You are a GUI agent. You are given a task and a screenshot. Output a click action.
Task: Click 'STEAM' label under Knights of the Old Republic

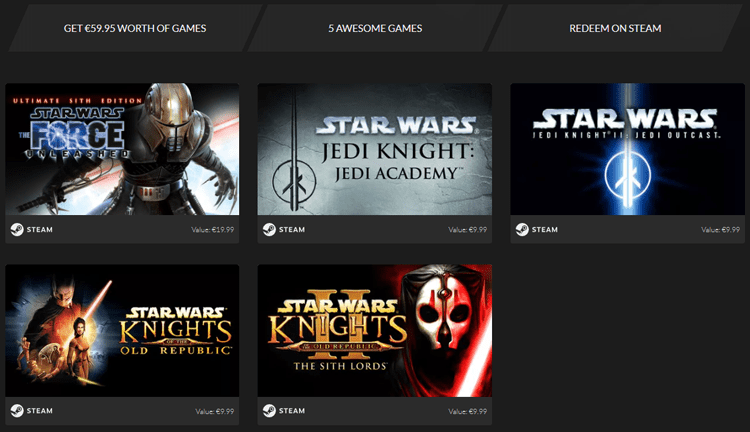pyautogui.click(x=40, y=411)
